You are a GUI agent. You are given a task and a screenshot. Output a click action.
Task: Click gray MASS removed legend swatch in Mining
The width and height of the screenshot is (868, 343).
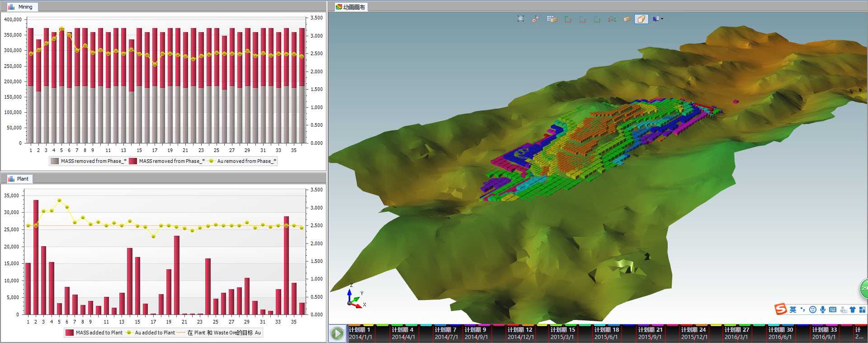(55, 161)
